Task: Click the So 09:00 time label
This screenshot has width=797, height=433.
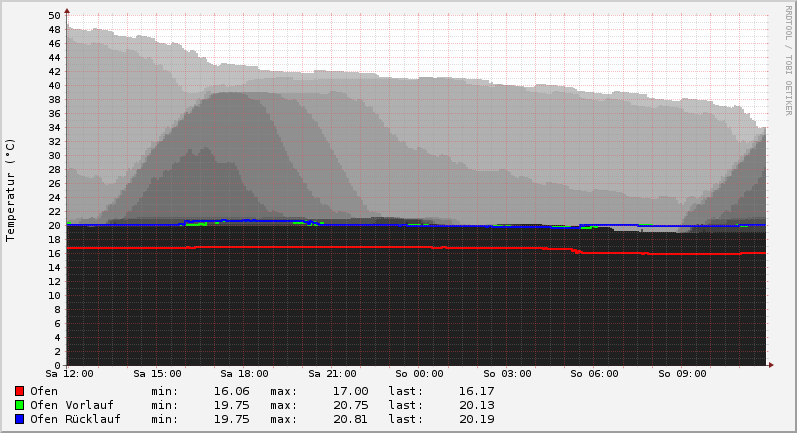Action: pos(679,374)
